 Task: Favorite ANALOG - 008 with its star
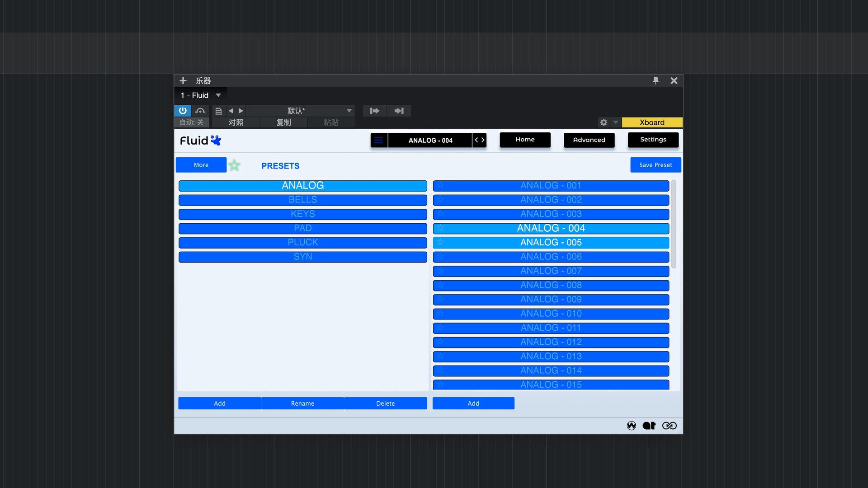(440, 285)
